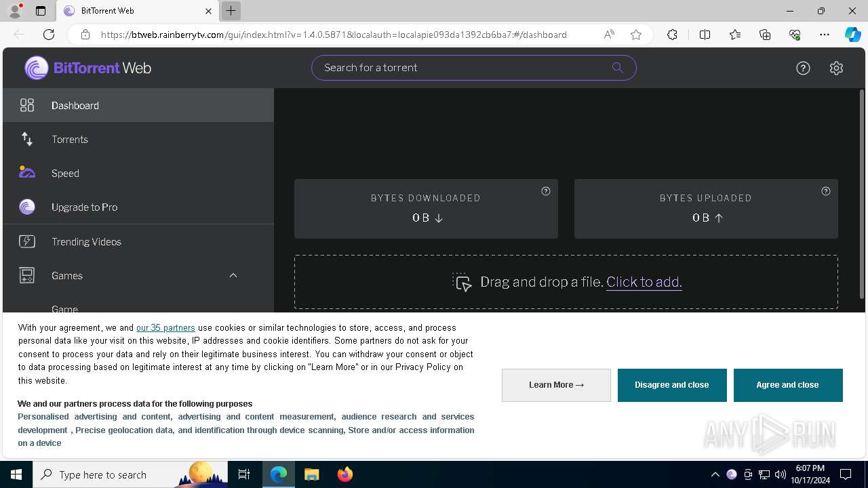Open the Windows Start menu

[16, 474]
